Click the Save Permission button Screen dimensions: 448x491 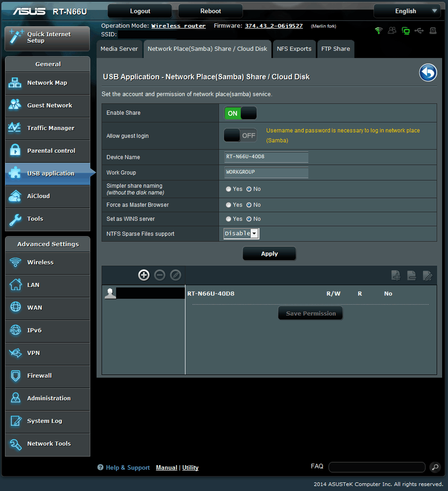[310, 314]
